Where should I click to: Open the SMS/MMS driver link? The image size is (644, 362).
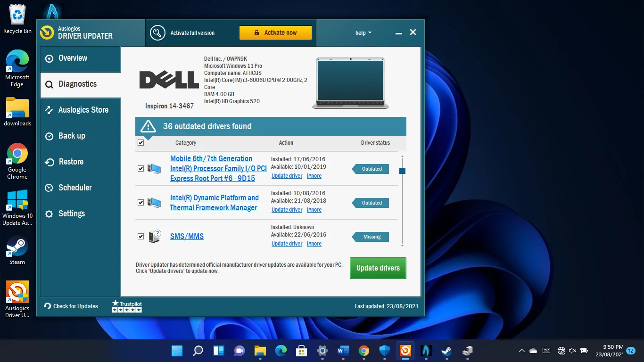(187, 237)
